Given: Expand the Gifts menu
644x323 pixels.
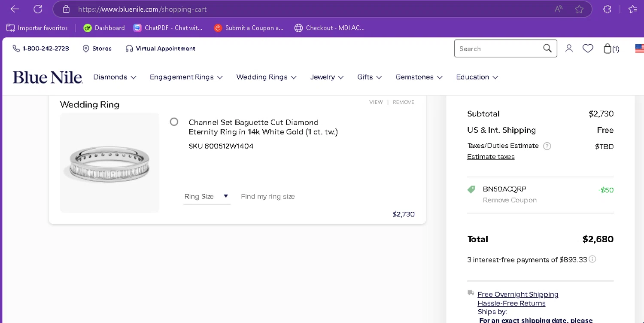Looking at the screenshot, I should (369, 77).
